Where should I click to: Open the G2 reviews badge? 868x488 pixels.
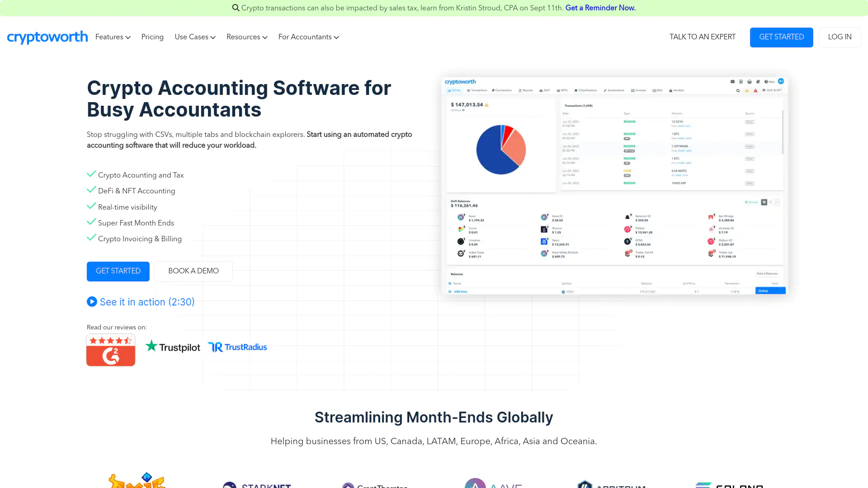[111, 350]
